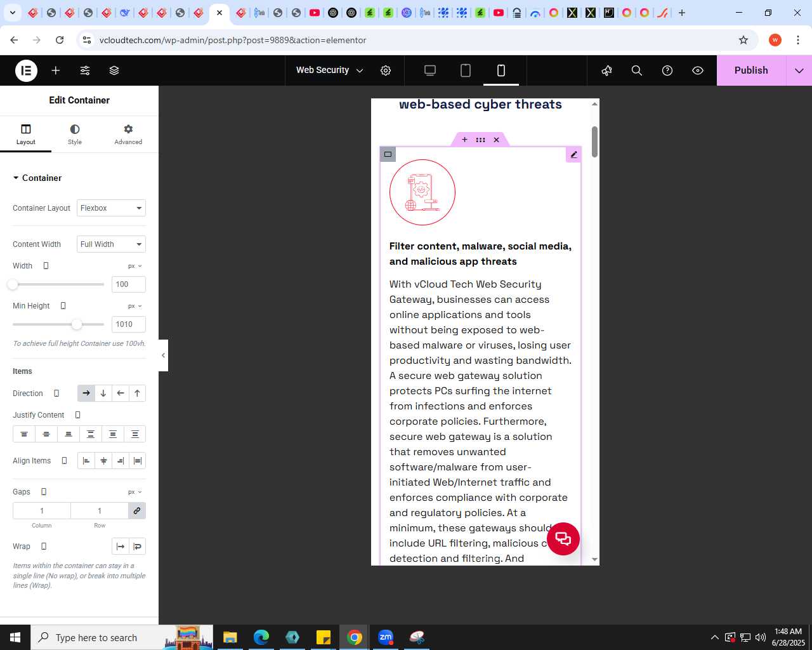Image resolution: width=812 pixels, height=650 pixels.
Task: Toggle responsive device icon for Min Height
Action: 63,306
